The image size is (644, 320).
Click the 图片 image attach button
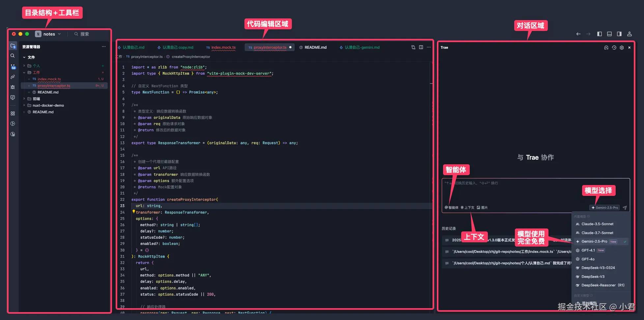[x=482, y=208]
